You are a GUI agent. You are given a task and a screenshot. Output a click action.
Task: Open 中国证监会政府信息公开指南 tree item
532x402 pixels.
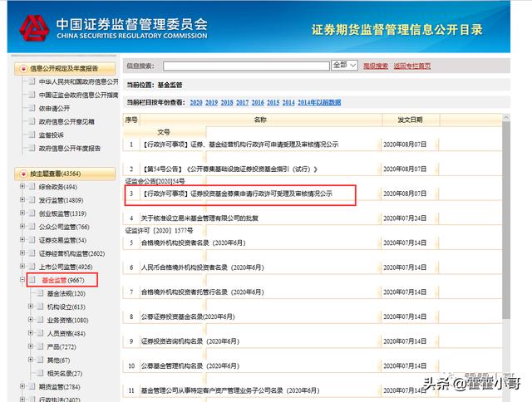pyautogui.click(x=78, y=95)
